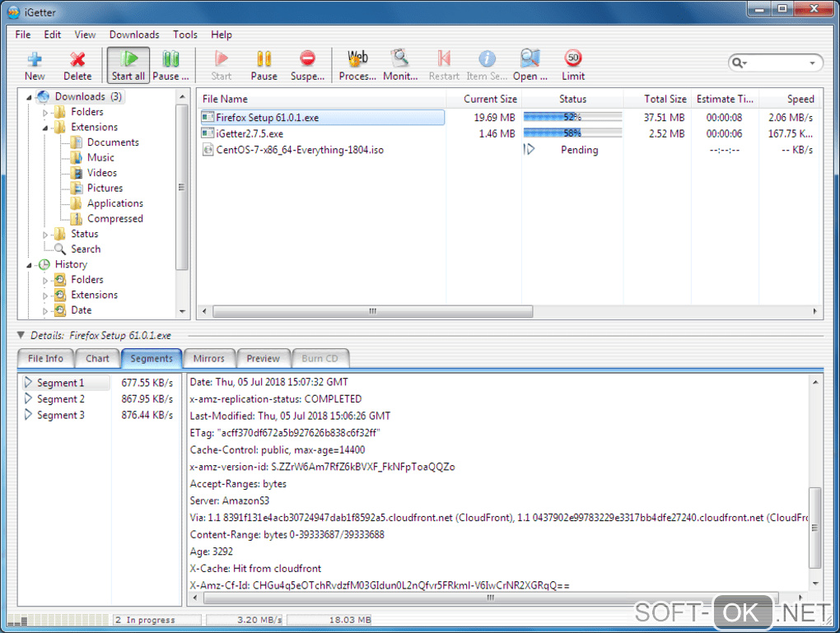
Task: Select Segment 3 in segments list
Action: coord(61,415)
